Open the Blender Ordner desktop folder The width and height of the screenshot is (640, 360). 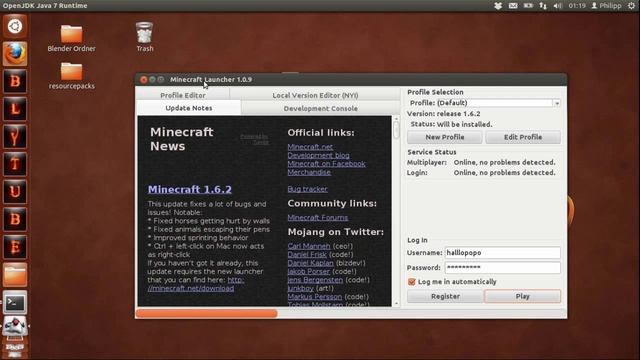tap(71, 39)
